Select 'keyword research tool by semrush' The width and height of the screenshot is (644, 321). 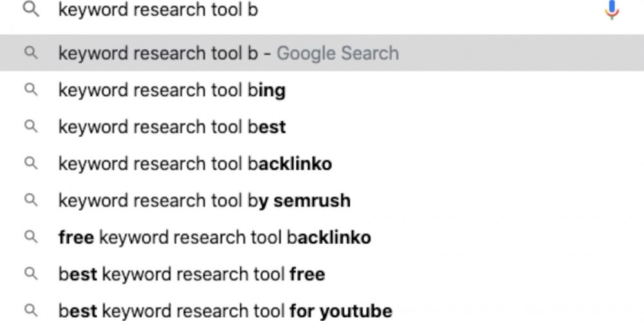[x=322, y=200]
